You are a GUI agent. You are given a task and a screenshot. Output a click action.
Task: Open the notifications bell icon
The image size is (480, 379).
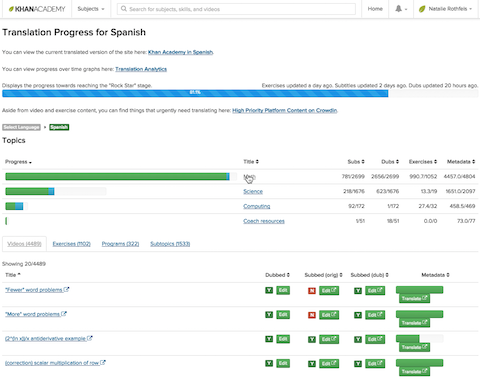point(399,9)
